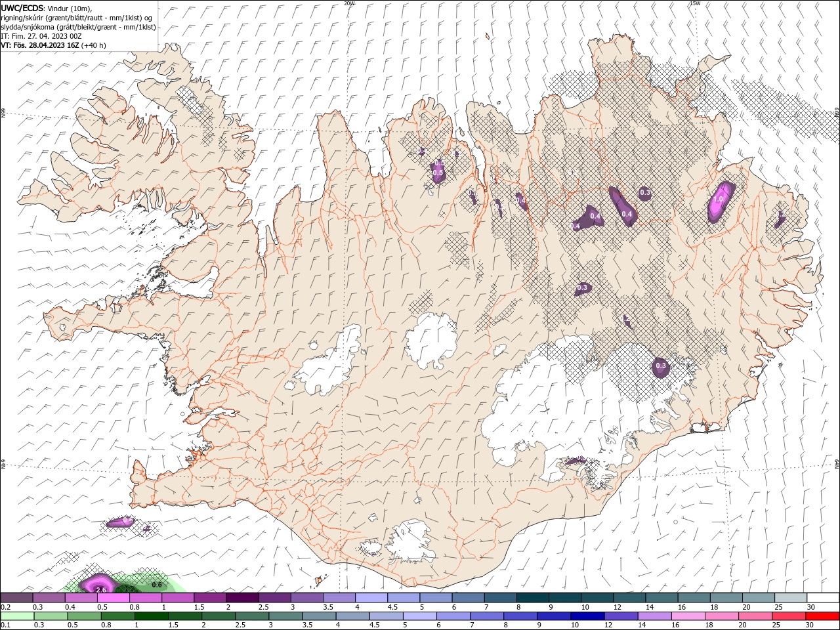Click the Drangajökull glacier in the Westfjords
The width and height of the screenshot is (840, 630).
[x=189, y=100]
